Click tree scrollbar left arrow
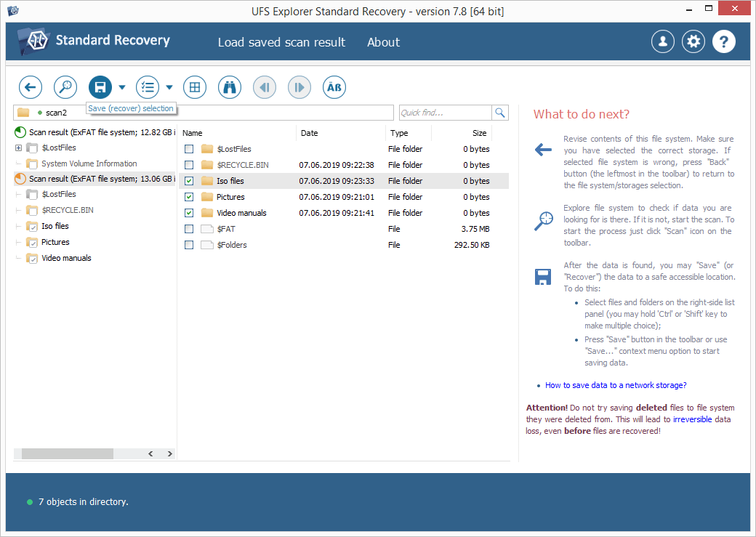The width and height of the screenshot is (756, 537). pos(150,453)
